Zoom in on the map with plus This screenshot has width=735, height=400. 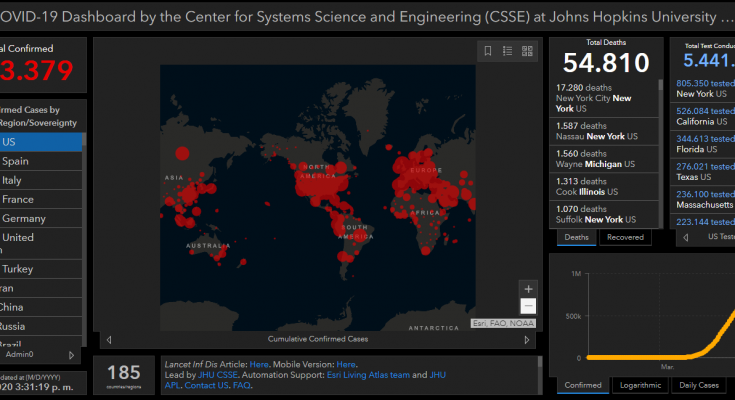(528, 289)
